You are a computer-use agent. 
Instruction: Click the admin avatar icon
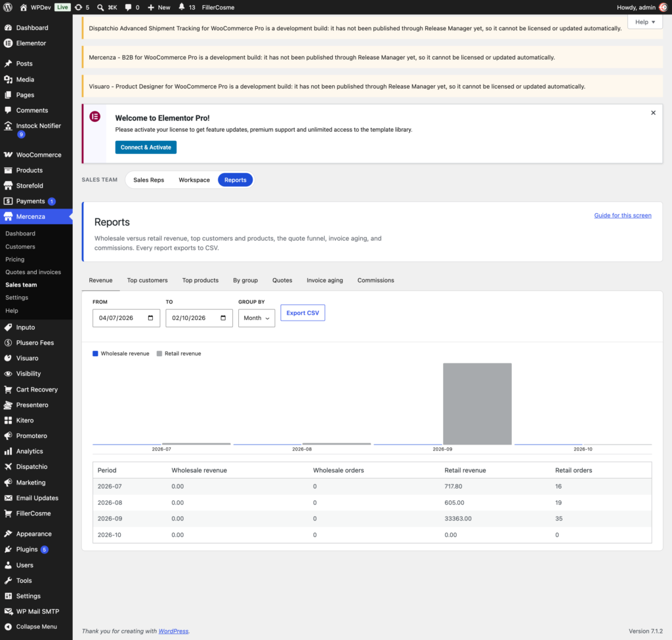click(663, 7)
